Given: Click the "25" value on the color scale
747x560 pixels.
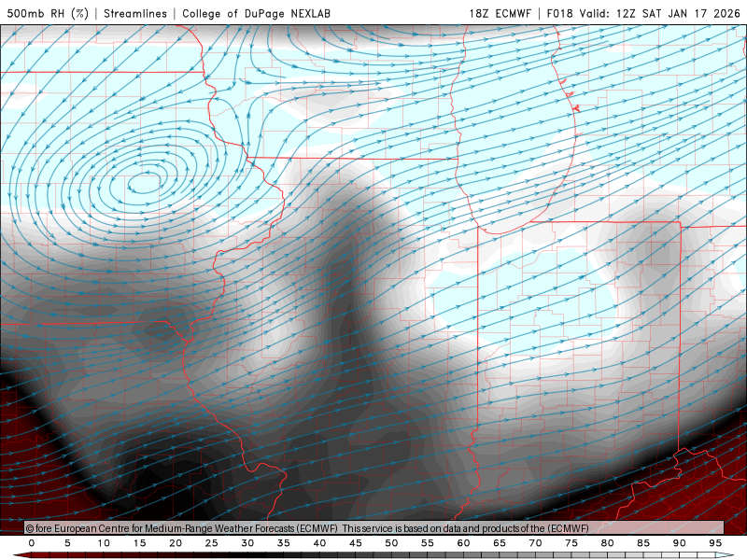Looking at the screenshot, I should (x=212, y=543).
